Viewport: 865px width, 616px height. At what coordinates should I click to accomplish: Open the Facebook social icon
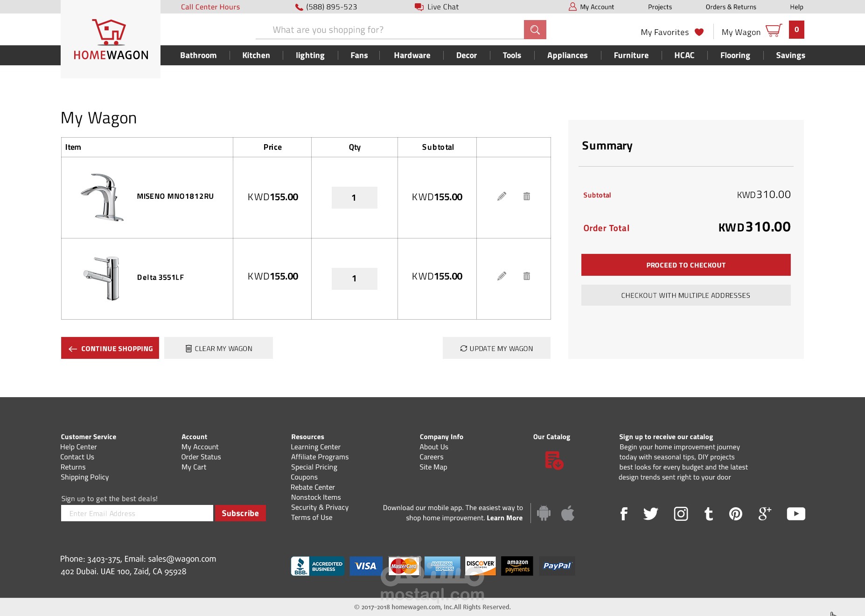624,514
